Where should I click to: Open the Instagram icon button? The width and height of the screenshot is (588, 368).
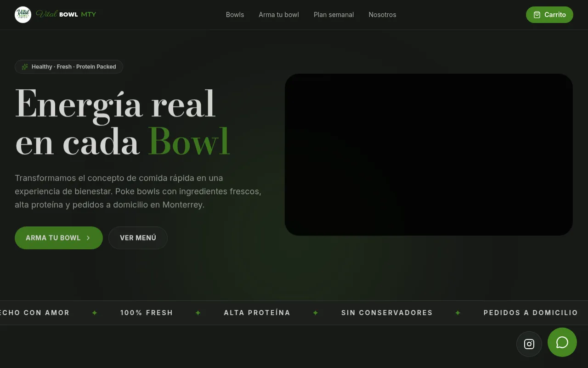coord(529,344)
